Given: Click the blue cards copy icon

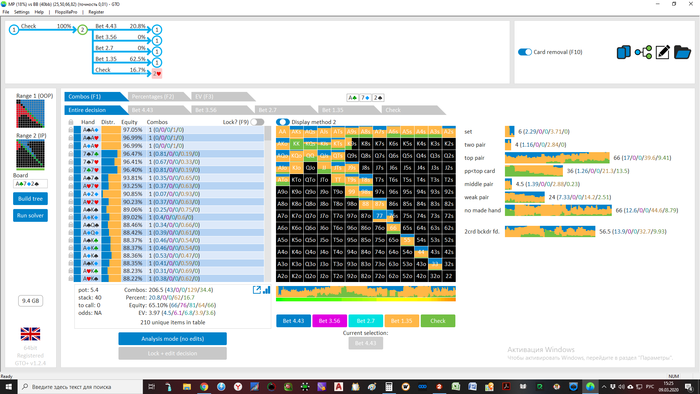Looking at the screenshot, I should point(624,52).
